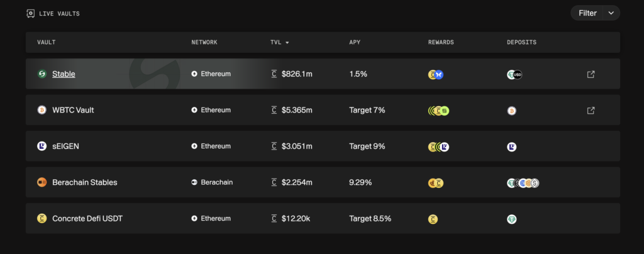Click the WBTC Vault bitcoin logo icon
The height and width of the screenshot is (254, 644).
(42, 111)
